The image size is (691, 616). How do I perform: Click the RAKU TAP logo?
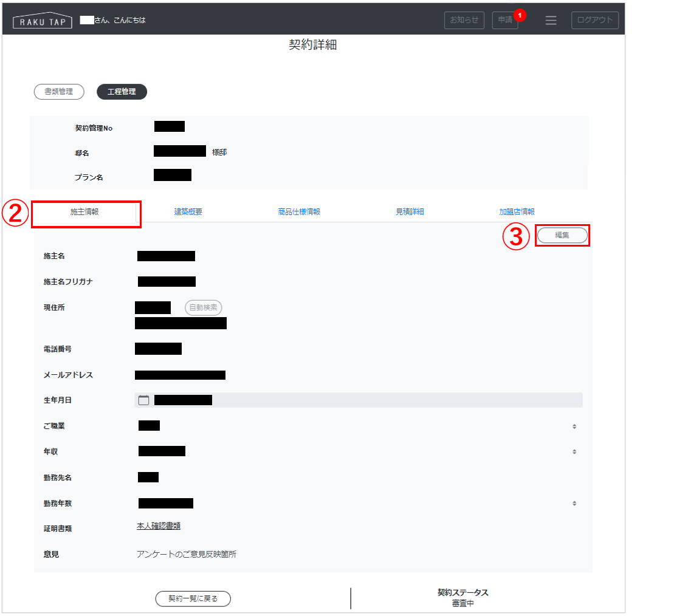tap(43, 20)
